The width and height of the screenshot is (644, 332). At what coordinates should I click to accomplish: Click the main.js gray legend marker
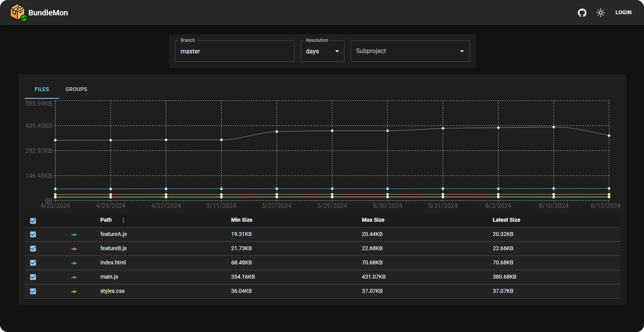click(x=74, y=277)
